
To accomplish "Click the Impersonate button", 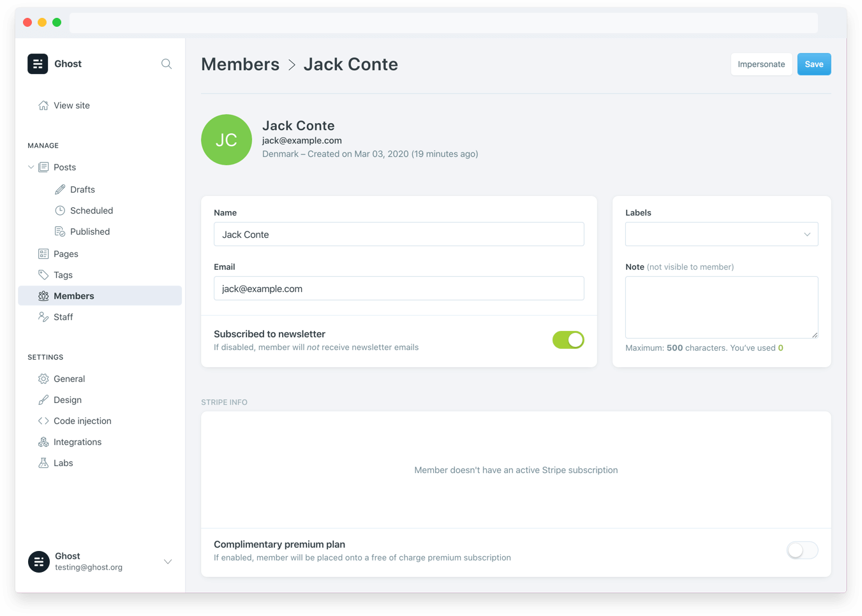I will (761, 64).
